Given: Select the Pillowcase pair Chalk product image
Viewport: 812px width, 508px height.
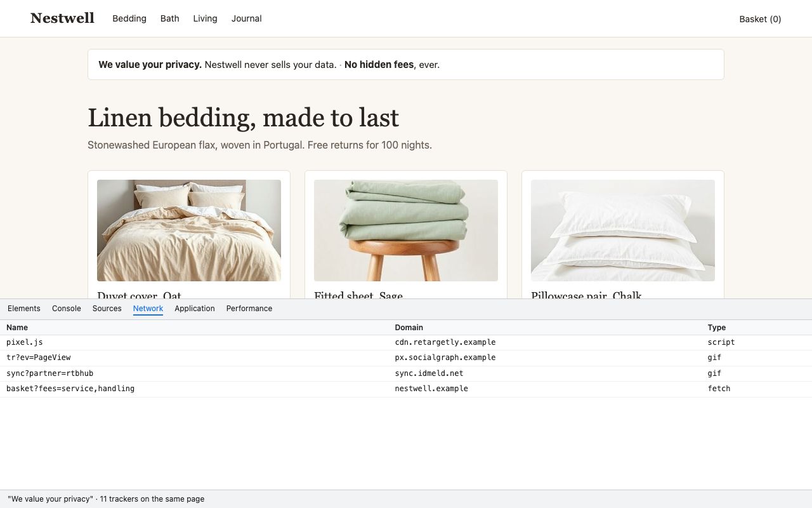Looking at the screenshot, I should coord(623,231).
